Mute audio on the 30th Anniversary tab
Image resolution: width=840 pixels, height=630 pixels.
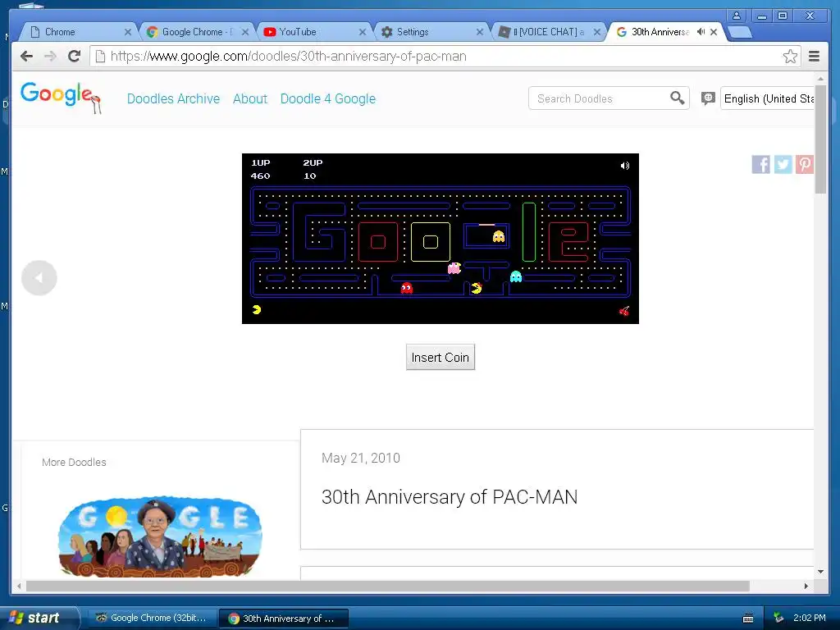tap(701, 32)
